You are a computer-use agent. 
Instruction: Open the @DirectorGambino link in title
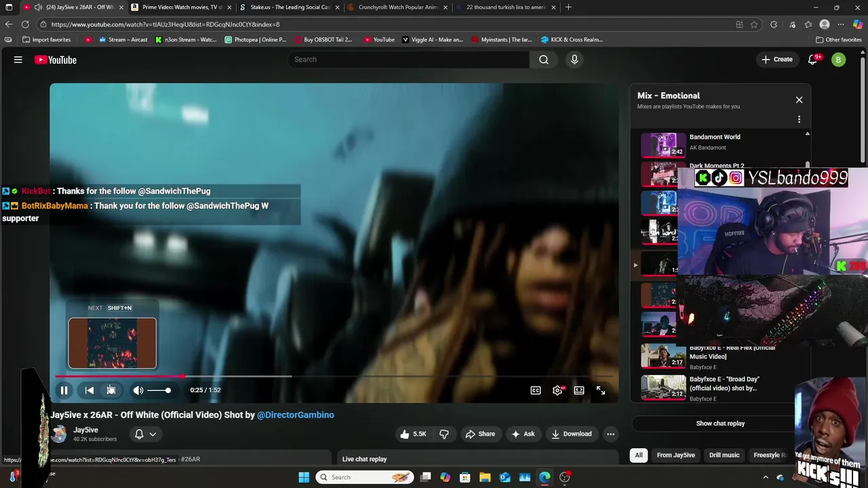(x=296, y=415)
